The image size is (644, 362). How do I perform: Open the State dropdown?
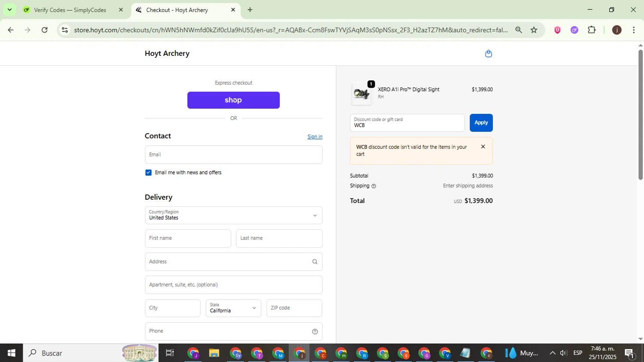[234, 308]
